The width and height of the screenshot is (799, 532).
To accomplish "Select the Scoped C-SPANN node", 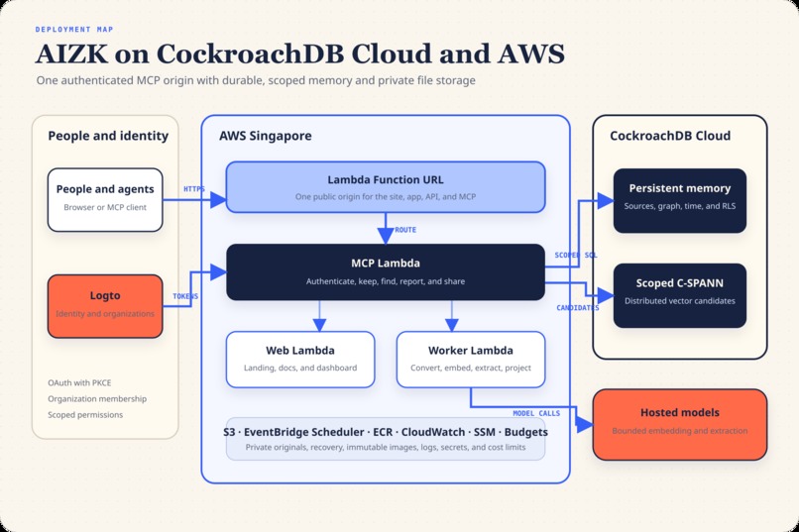I will 680,295.
